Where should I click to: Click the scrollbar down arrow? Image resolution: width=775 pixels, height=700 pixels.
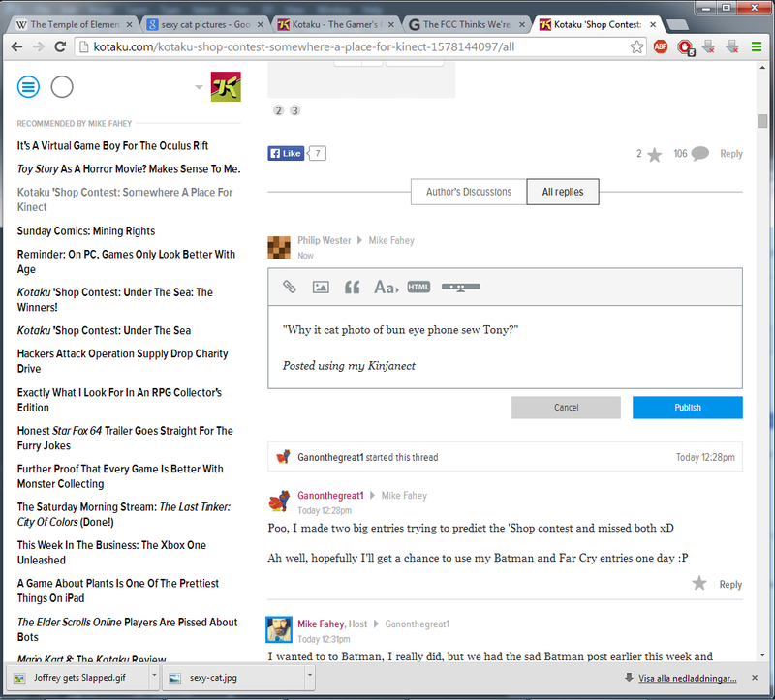pyautogui.click(x=762, y=655)
